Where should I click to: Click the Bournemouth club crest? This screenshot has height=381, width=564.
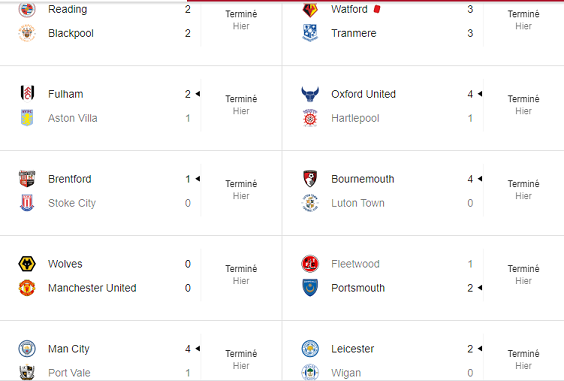[310, 179]
